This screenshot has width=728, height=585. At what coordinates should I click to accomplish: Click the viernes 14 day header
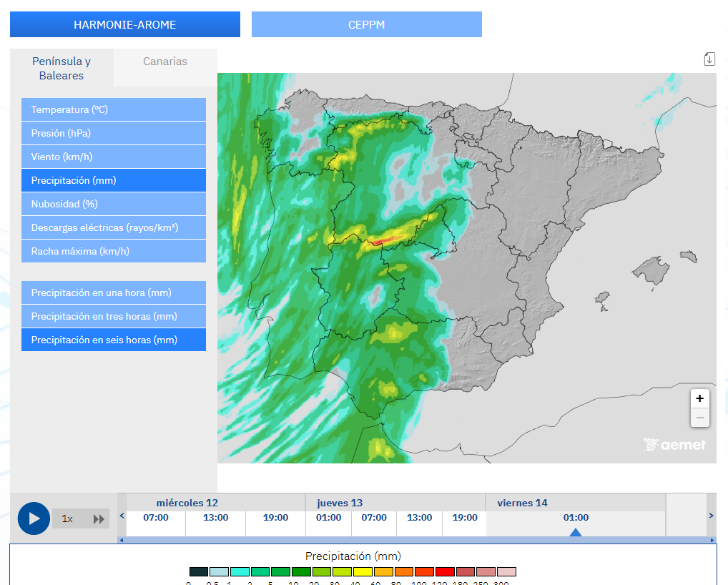tap(522, 503)
